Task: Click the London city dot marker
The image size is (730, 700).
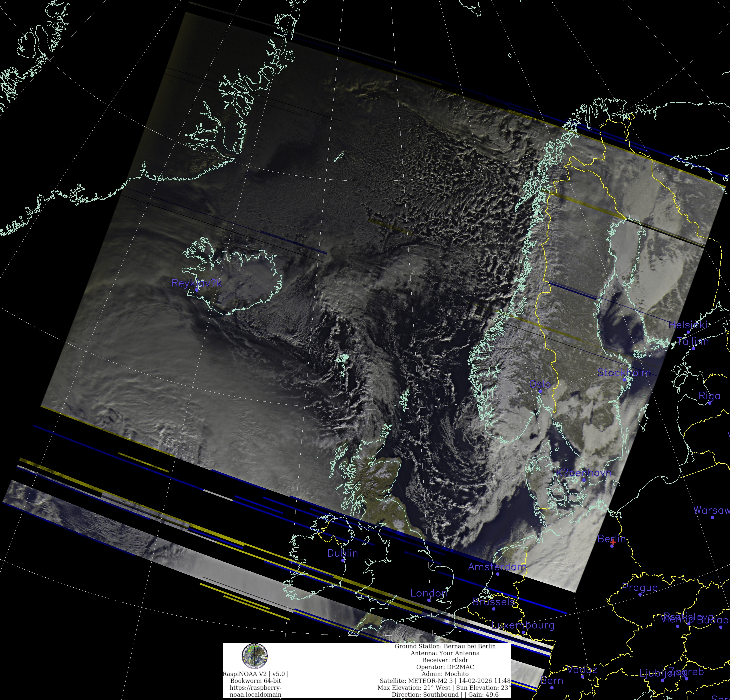Action: tap(429, 600)
